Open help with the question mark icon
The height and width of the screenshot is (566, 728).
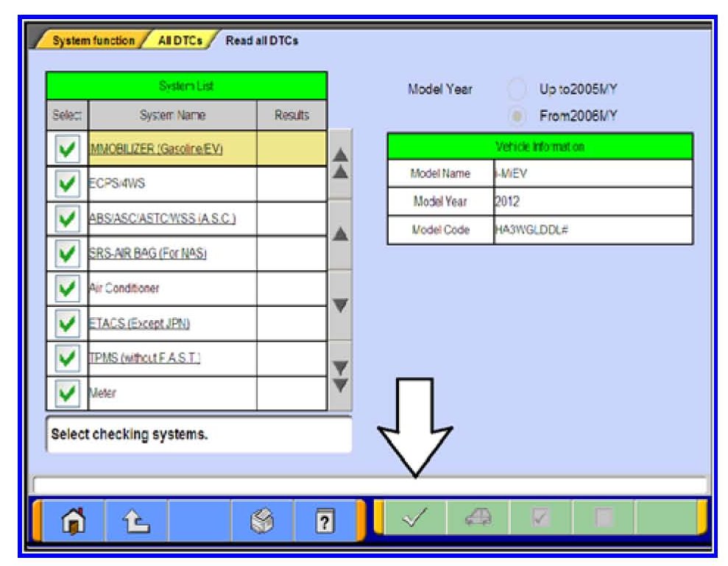[325, 520]
